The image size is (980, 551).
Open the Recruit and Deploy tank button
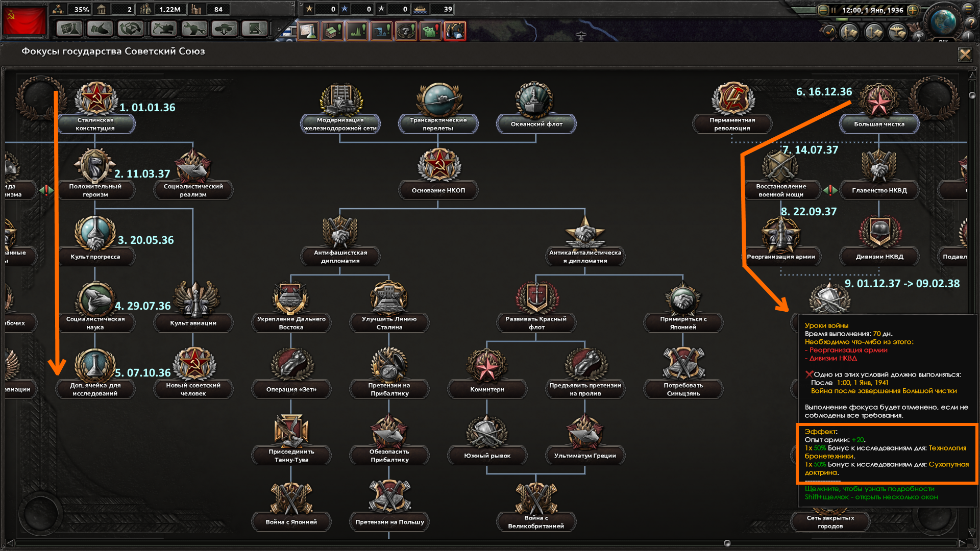pyautogui.click(x=225, y=29)
